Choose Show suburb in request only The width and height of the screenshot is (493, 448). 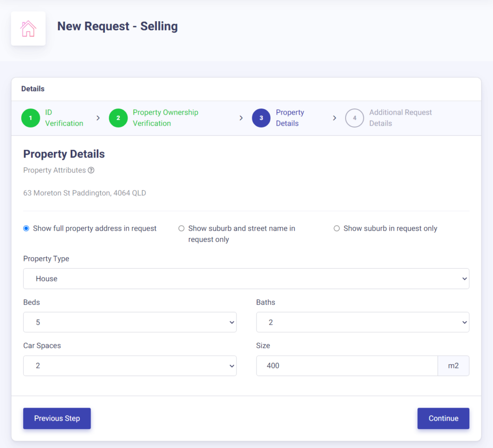(337, 228)
